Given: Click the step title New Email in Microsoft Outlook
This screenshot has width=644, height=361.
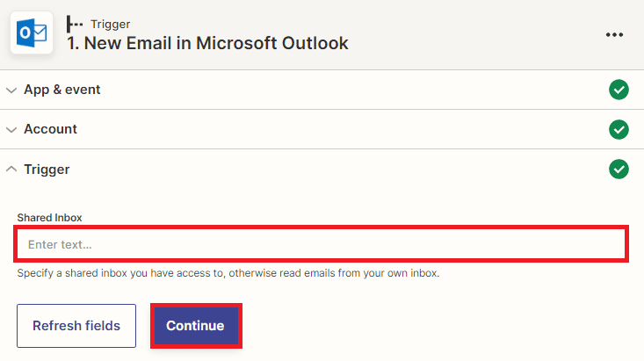Looking at the screenshot, I should pos(207,43).
